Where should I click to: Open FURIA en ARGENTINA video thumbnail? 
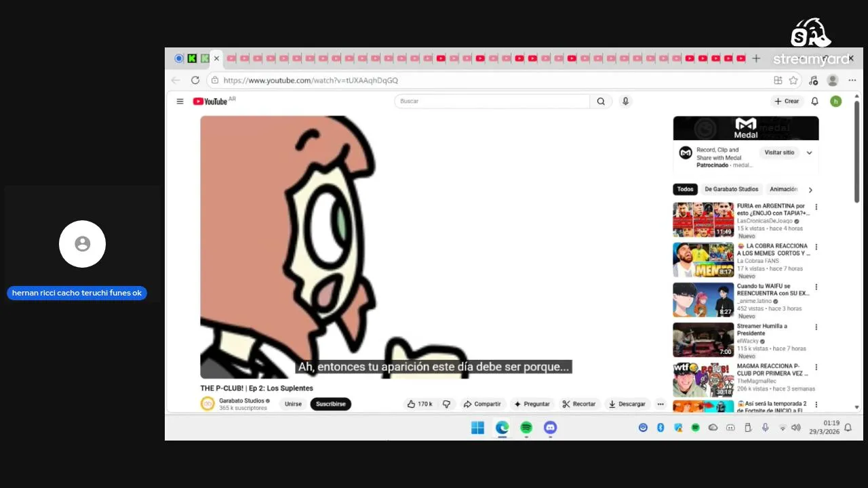point(703,220)
